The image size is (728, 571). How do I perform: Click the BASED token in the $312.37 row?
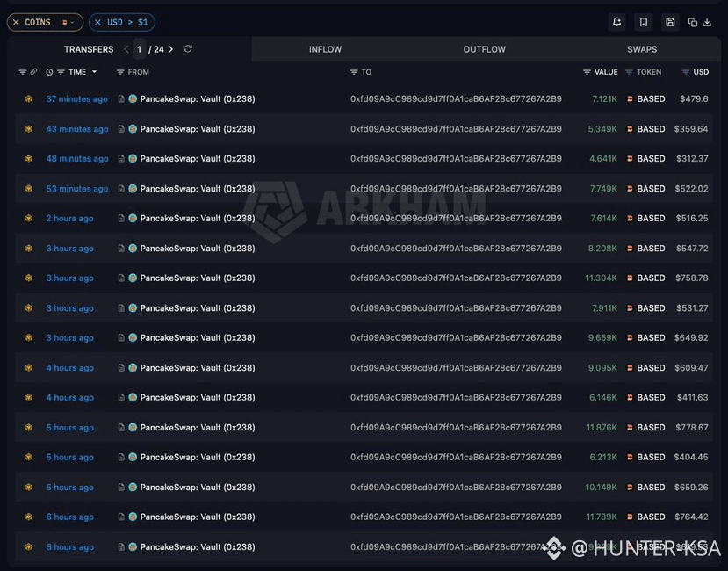pyautogui.click(x=651, y=158)
